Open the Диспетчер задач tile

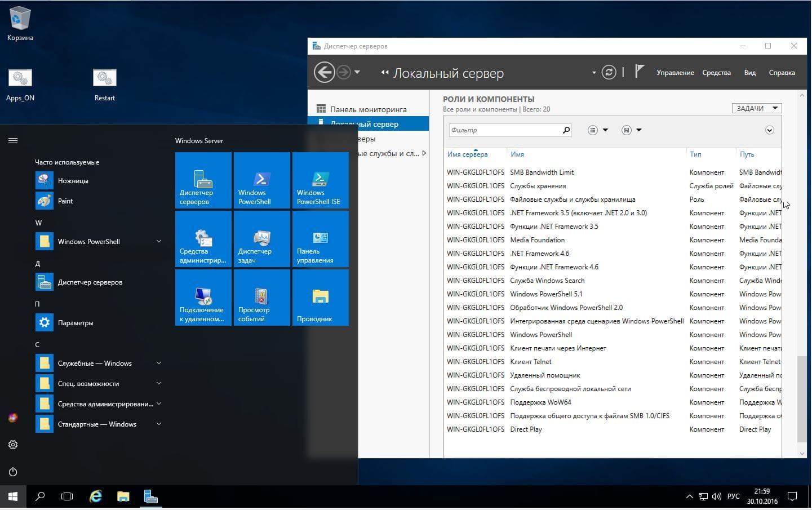point(262,239)
